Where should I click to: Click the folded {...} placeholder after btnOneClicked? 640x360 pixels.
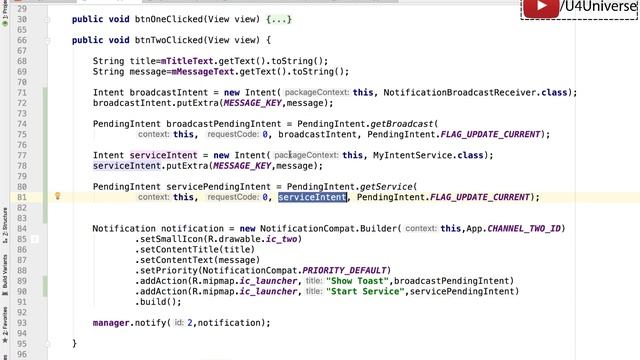point(279,19)
